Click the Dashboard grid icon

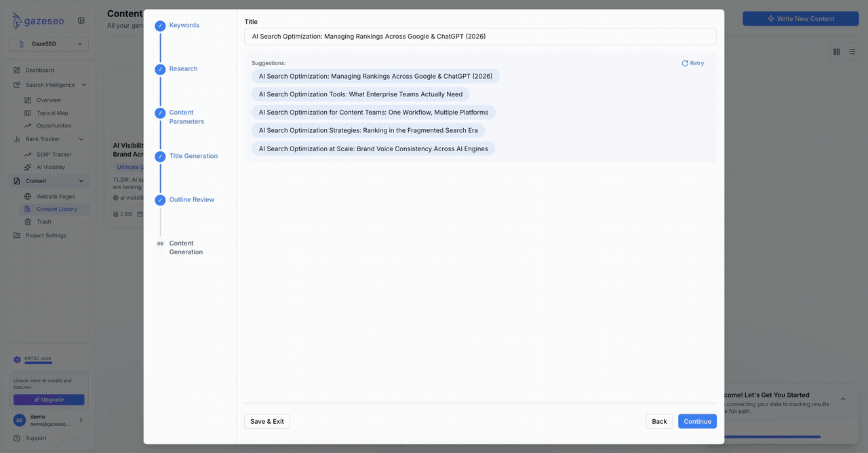click(x=17, y=70)
